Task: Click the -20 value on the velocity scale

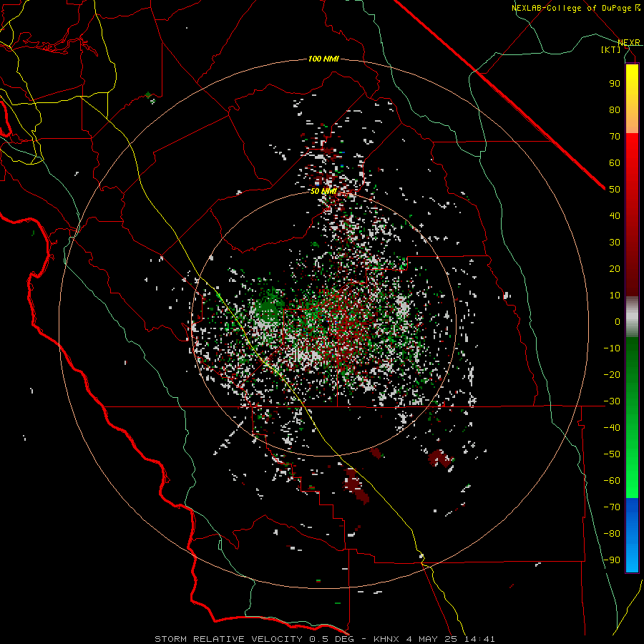Action: click(612, 375)
